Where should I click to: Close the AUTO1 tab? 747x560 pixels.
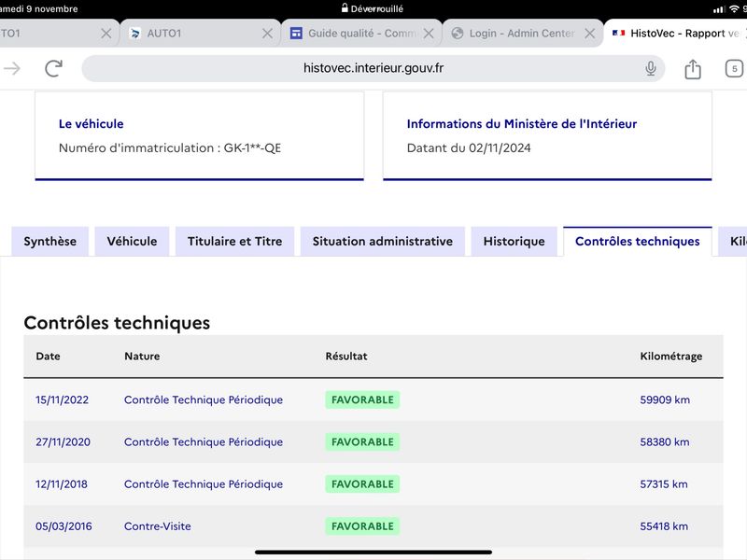pyautogui.click(x=268, y=34)
